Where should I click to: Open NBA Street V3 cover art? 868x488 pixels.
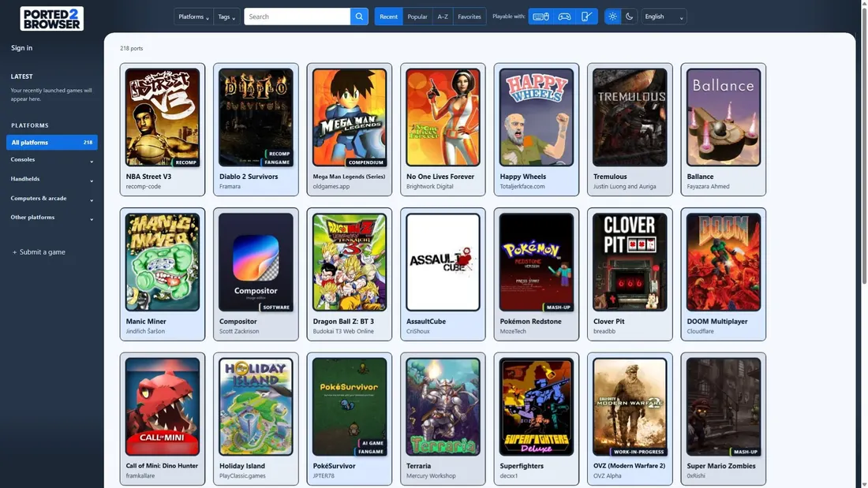[x=163, y=117]
